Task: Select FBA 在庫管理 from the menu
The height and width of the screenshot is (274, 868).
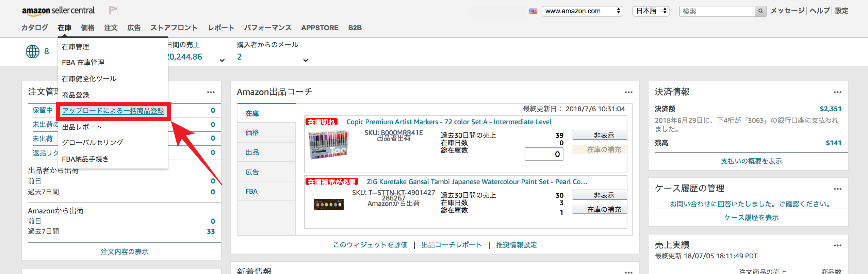Action: (83, 63)
